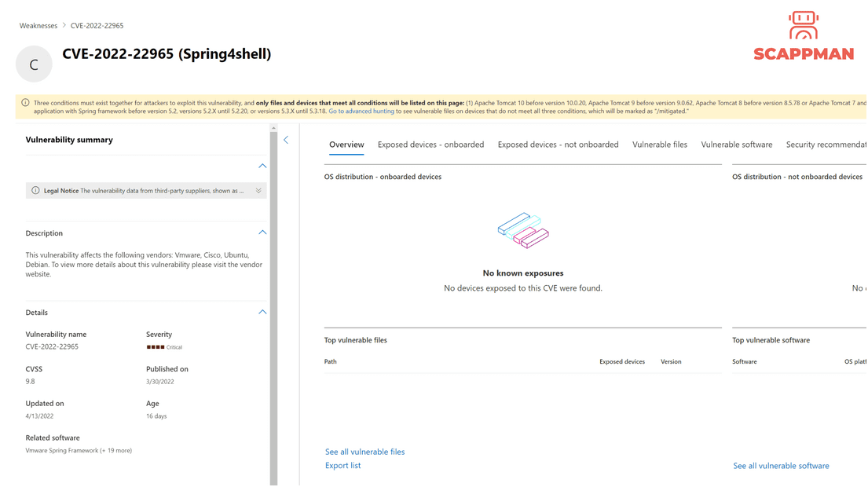
Task: Open the Weaknesses breadcrumb
Action: 38,25
